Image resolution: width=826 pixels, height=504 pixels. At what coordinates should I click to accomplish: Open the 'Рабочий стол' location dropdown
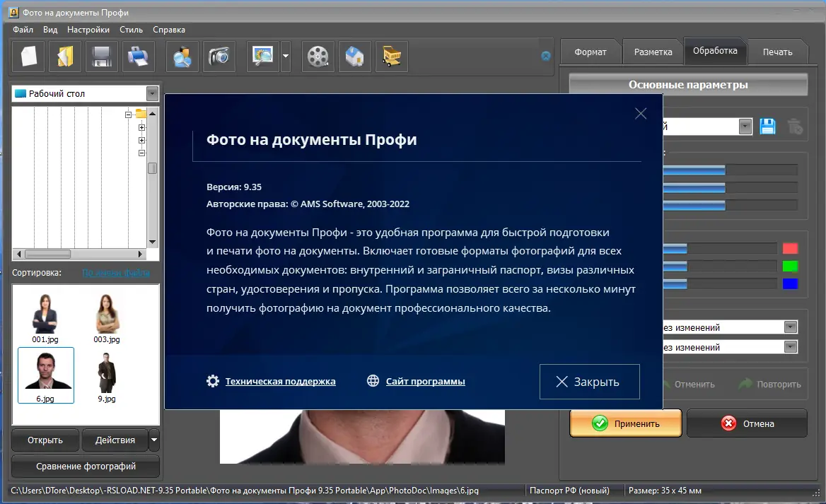152,93
